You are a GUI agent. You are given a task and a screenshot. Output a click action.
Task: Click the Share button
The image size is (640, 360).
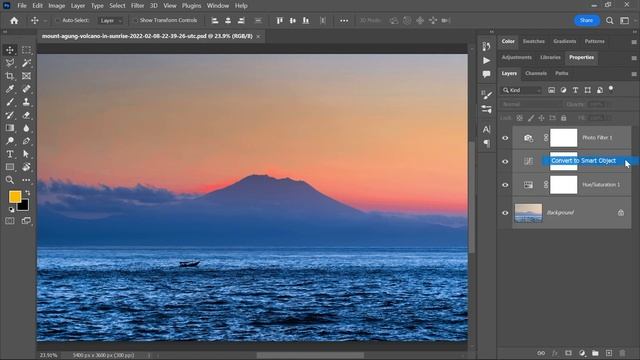click(586, 20)
